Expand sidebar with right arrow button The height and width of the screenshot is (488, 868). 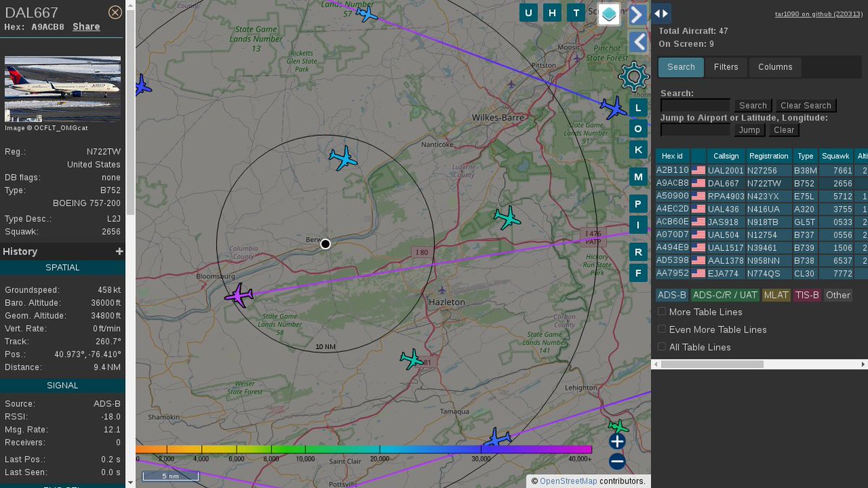coord(637,14)
